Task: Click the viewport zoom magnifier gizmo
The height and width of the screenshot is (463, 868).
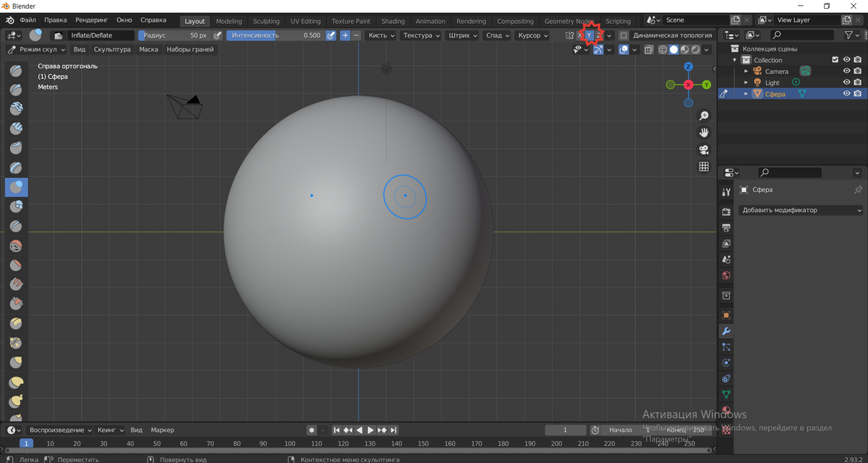Action: [704, 116]
